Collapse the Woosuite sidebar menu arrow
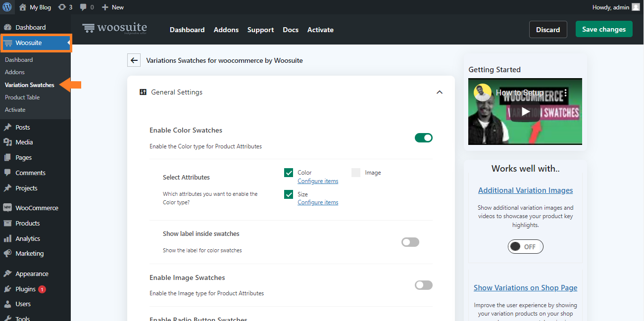This screenshot has width=644, height=321. (x=68, y=43)
